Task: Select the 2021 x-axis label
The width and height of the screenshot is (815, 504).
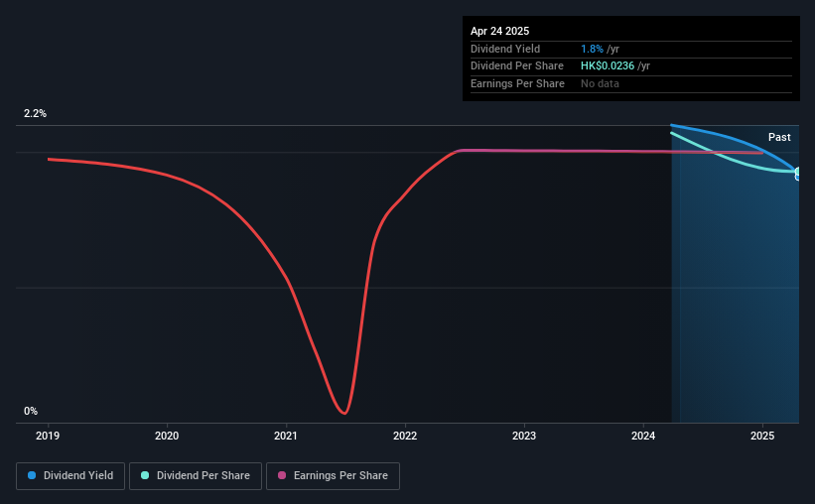Action: click(x=286, y=436)
